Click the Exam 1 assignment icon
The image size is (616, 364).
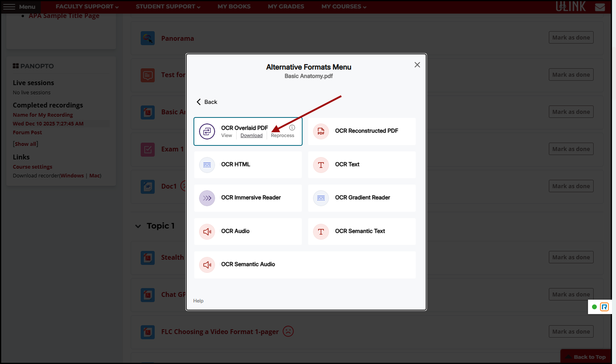148,149
